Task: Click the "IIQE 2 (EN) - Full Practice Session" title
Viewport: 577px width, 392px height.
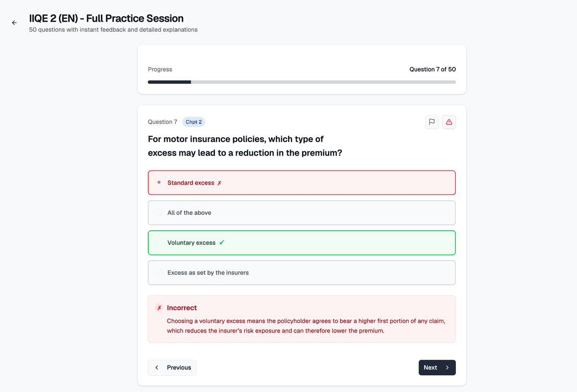Action: click(x=106, y=18)
